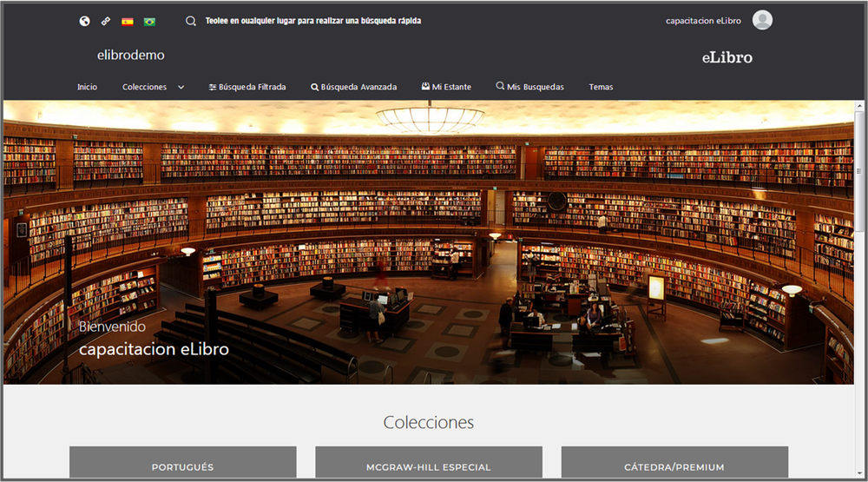Select the Portugués collection button

182,465
